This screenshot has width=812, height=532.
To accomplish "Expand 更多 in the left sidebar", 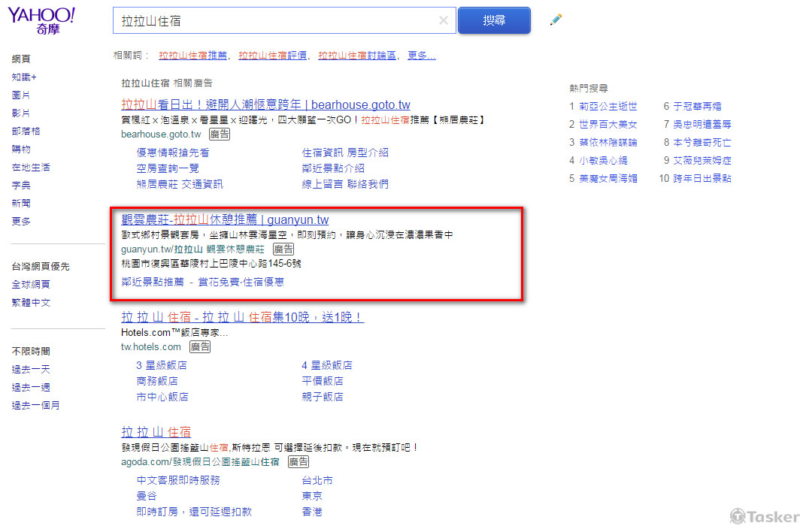I will (21, 221).
